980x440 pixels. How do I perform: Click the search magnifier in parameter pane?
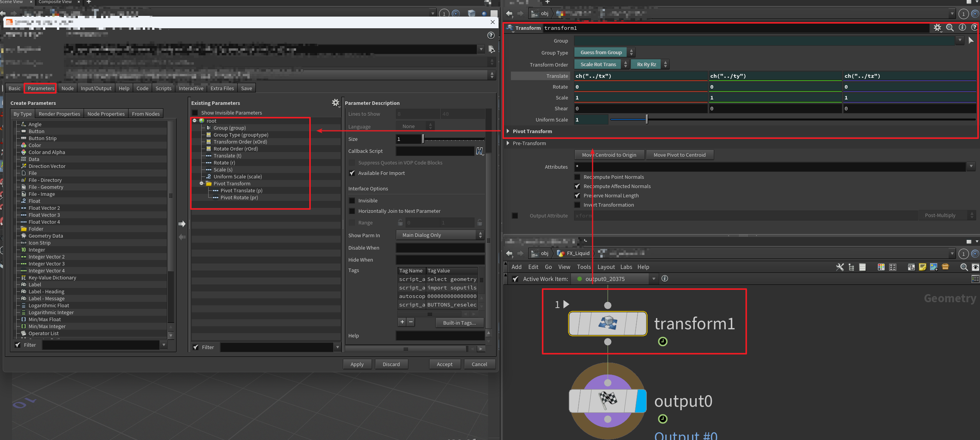click(x=949, y=28)
